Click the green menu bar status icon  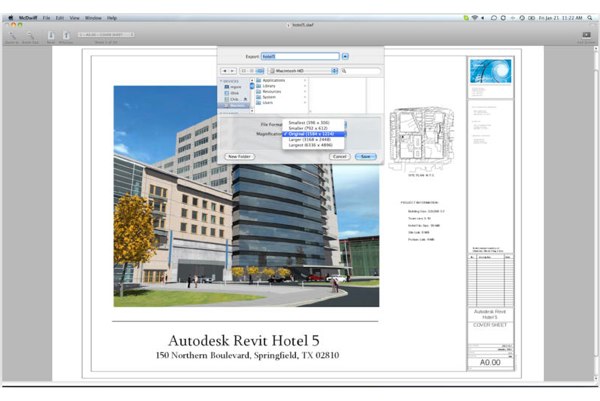coord(466,18)
